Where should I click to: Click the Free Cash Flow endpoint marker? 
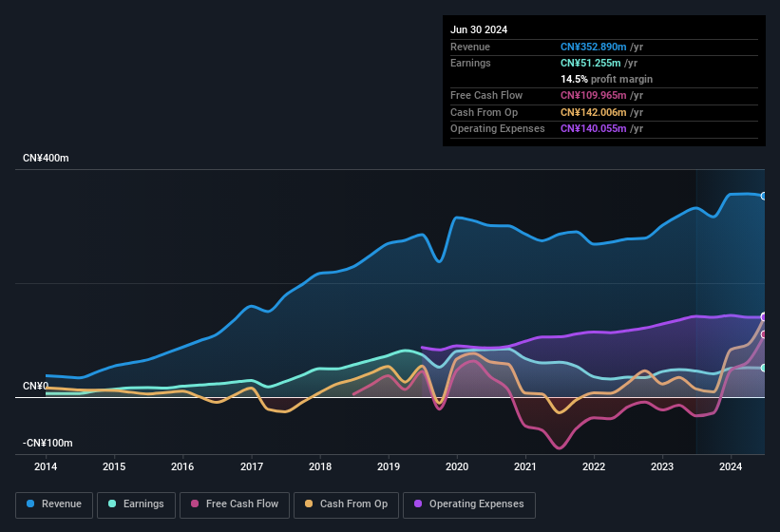(x=764, y=334)
